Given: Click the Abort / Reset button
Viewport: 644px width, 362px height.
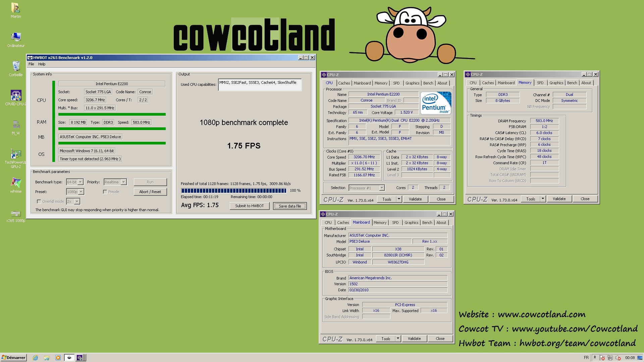Looking at the screenshot, I should 150,192.
